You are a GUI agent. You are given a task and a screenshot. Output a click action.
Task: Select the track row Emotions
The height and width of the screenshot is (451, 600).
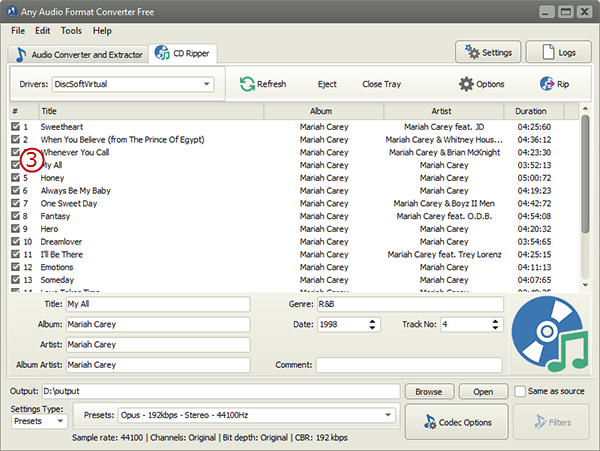pyautogui.click(x=294, y=267)
